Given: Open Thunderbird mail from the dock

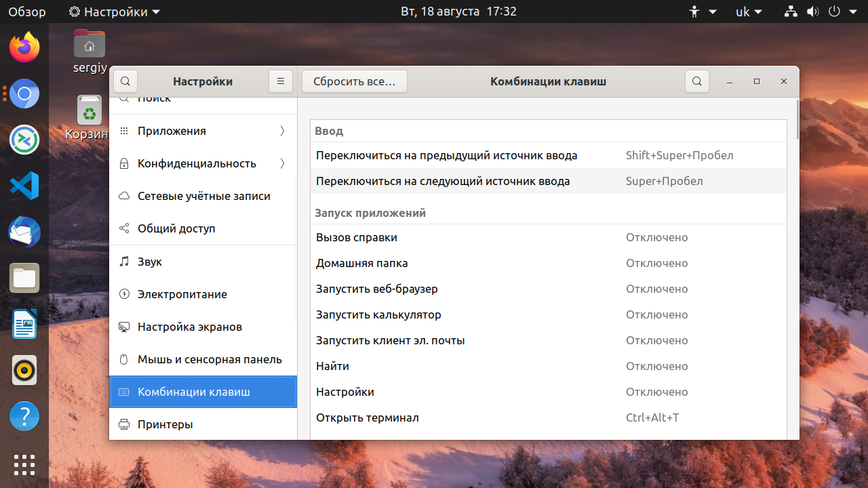Looking at the screenshot, I should click(24, 232).
